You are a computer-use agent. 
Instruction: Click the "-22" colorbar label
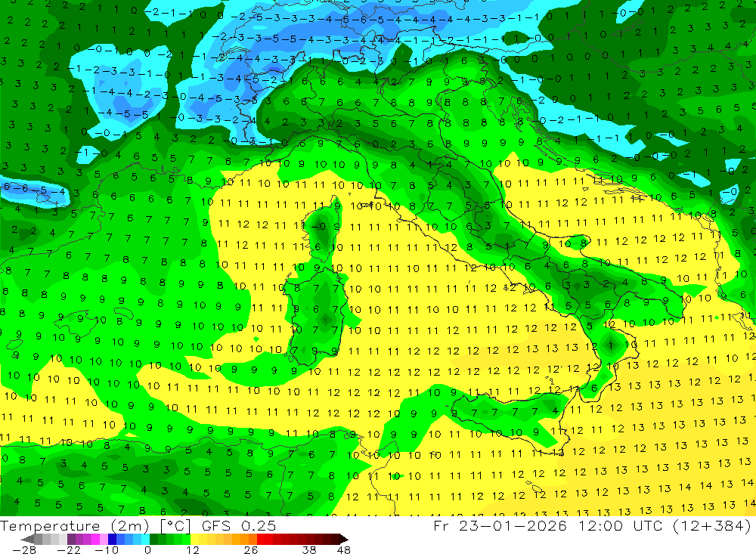pos(69,549)
